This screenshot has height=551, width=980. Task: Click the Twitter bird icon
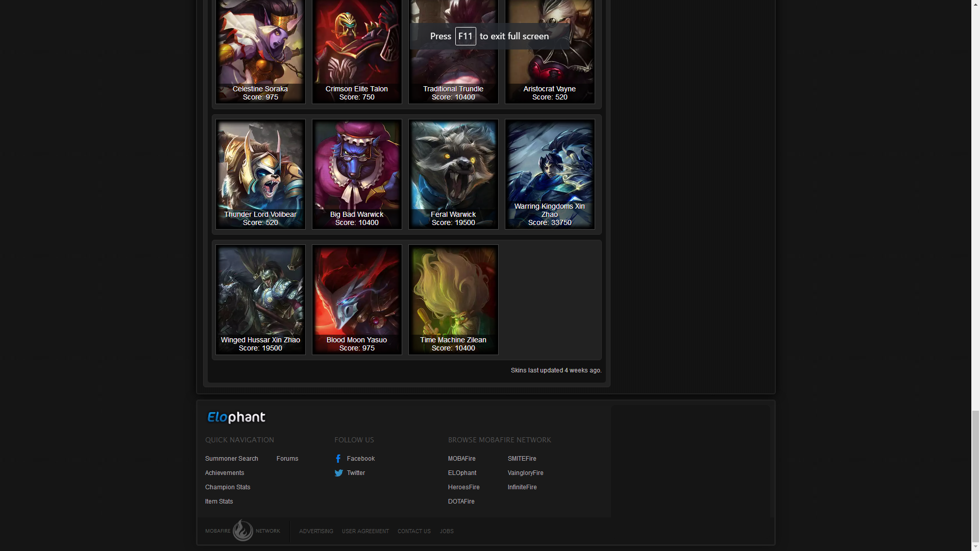coord(338,473)
